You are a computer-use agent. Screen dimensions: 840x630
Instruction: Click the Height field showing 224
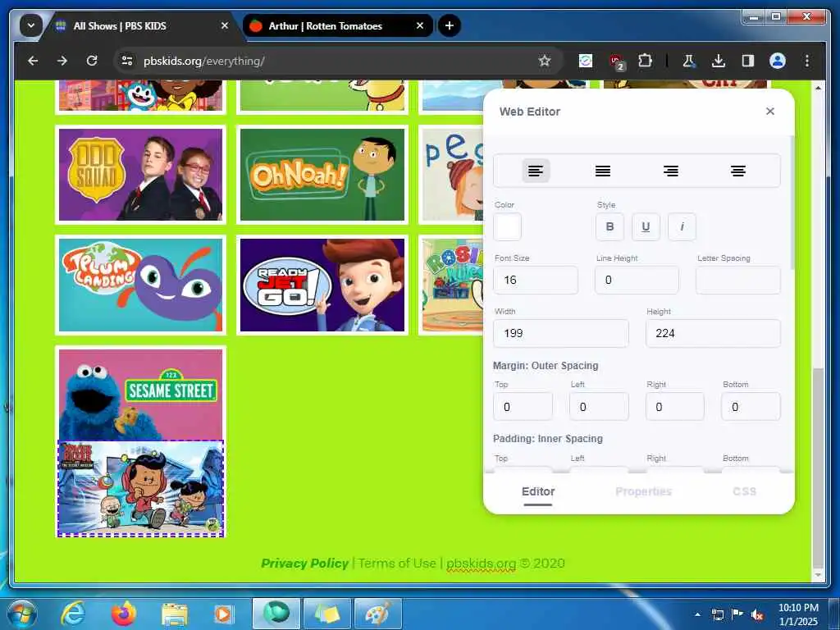(713, 333)
